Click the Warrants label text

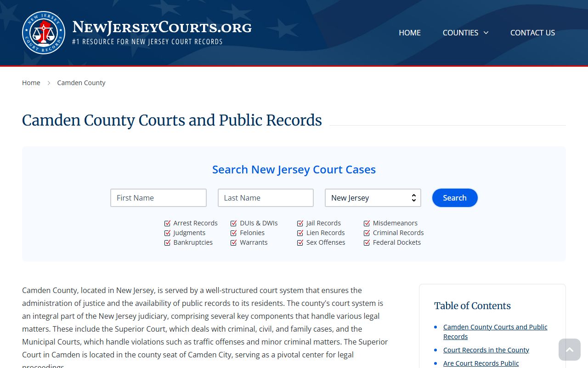(x=254, y=242)
